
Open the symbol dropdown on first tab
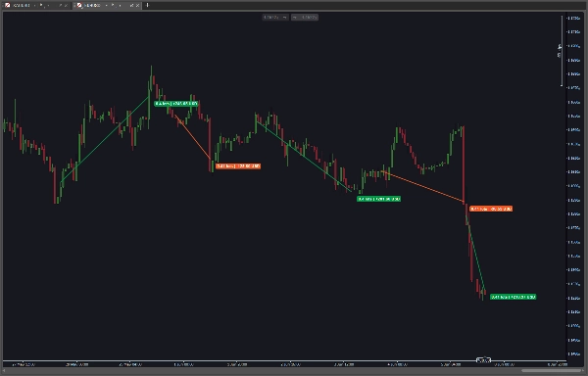coord(34,5)
